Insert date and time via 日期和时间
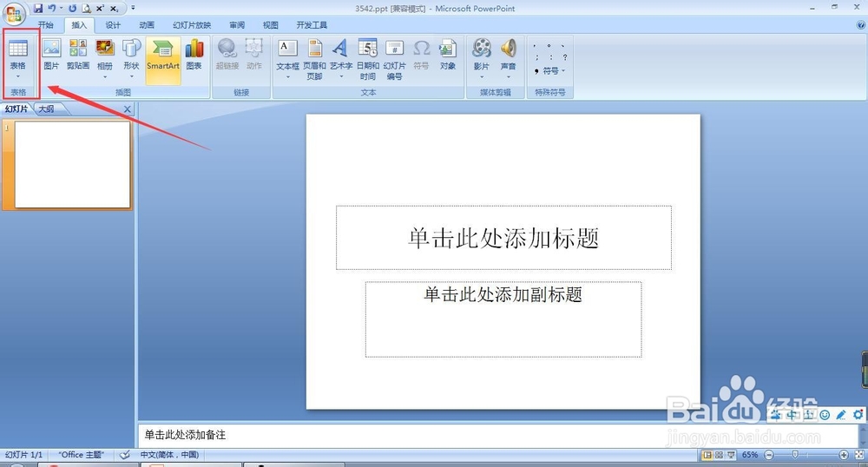The image size is (868, 467). click(x=367, y=59)
